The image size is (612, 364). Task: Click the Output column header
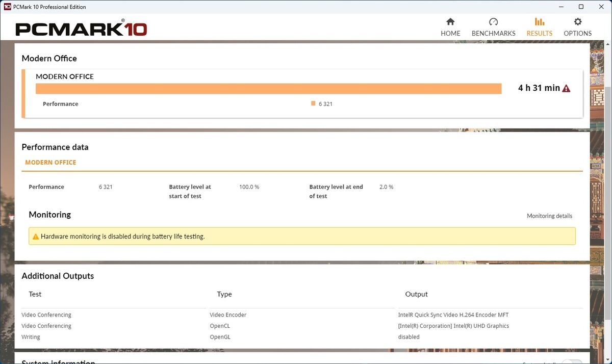416,294
